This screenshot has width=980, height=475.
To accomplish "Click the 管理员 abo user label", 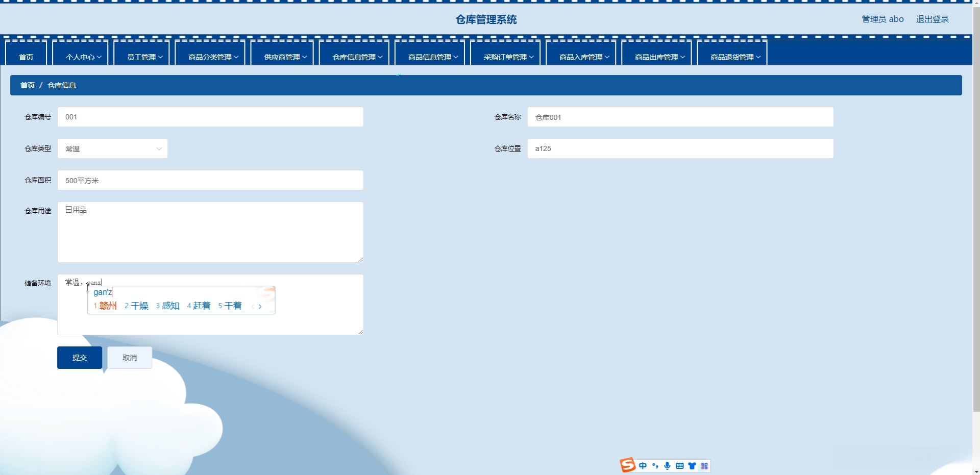I will (x=883, y=19).
